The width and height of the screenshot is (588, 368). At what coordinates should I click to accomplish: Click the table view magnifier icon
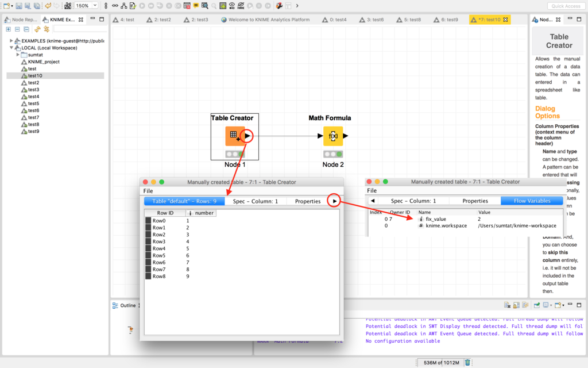tap(205, 6)
